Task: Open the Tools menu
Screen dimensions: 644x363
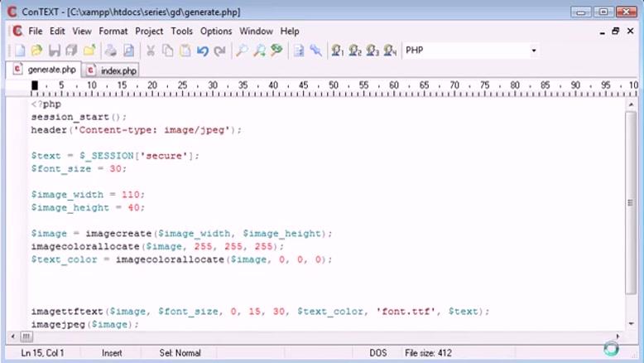Action: (181, 31)
